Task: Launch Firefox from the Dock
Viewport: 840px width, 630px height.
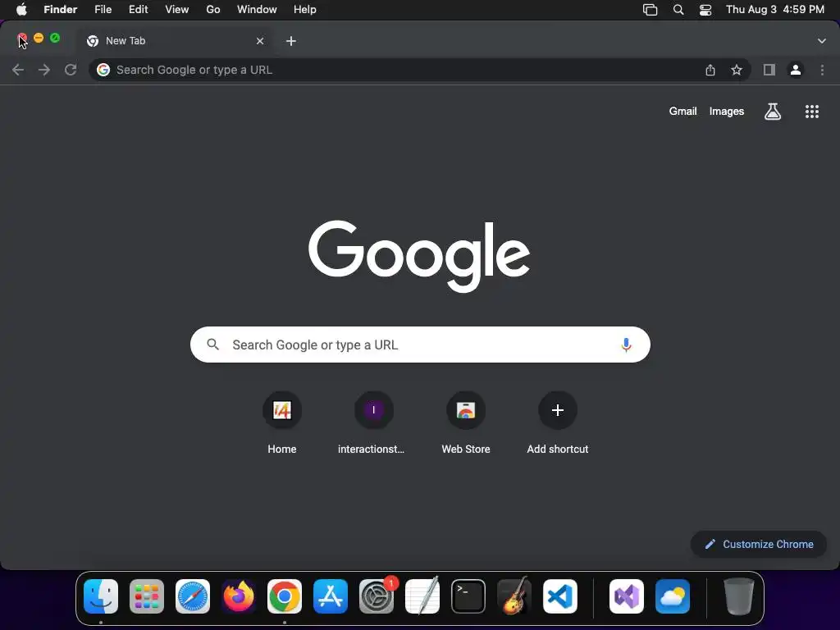Action: (239, 596)
